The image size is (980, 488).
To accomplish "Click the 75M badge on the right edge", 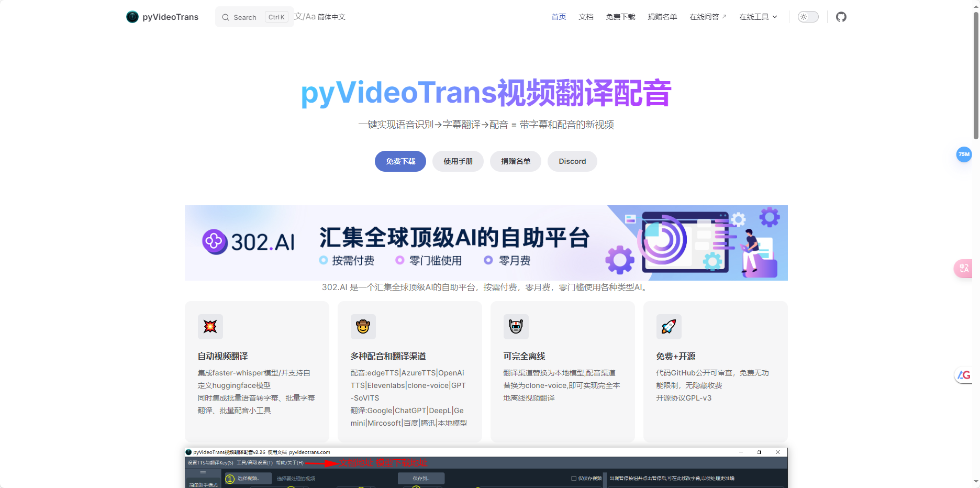I will 964,154.
